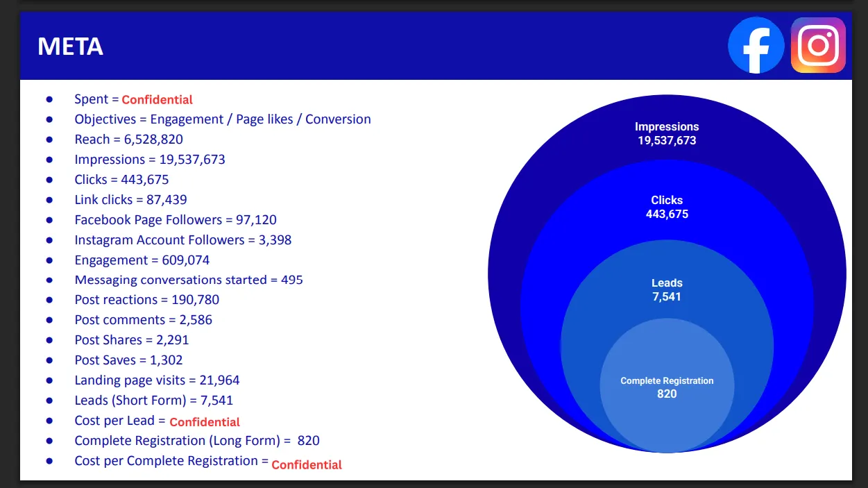
Task: Click the Instagram logo icon
Action: tap(818, 45)
